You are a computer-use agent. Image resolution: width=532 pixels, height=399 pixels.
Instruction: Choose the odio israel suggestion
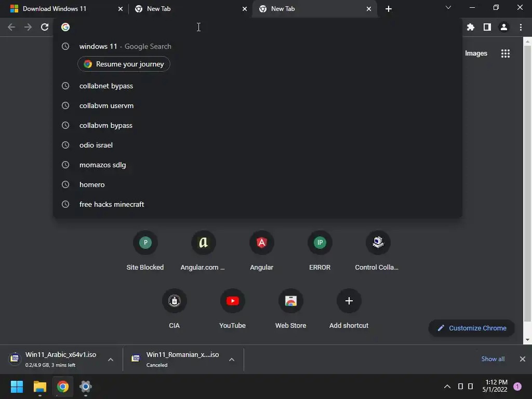(258, 145)
